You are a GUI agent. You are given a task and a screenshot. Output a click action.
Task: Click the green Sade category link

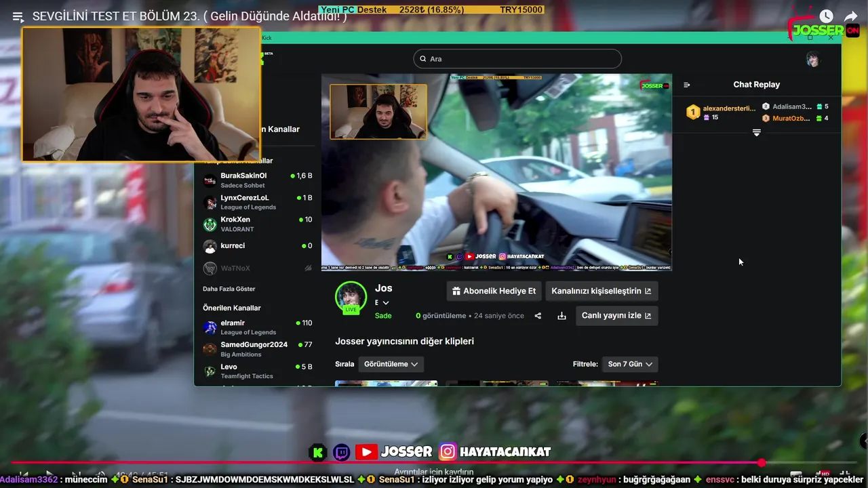383,316
